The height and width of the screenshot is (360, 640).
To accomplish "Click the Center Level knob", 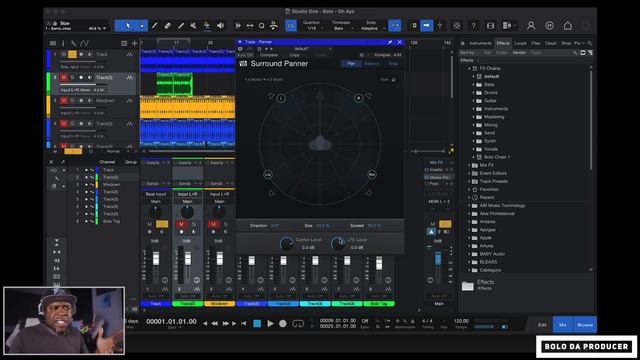I will click(287, 243).
